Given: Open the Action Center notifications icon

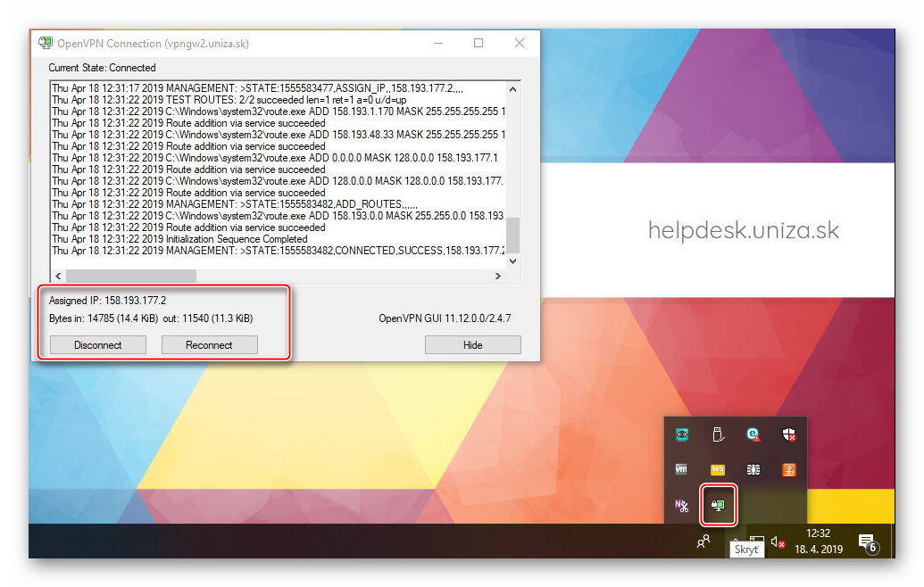Looking at the screenshot, I should pyautogui.click(x=865, y=542).
